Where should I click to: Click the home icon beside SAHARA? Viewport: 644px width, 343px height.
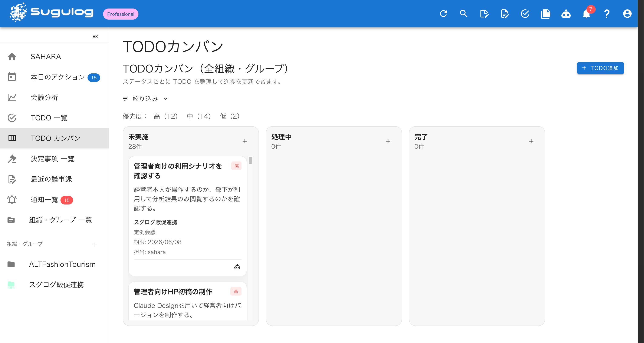point(12,57)
